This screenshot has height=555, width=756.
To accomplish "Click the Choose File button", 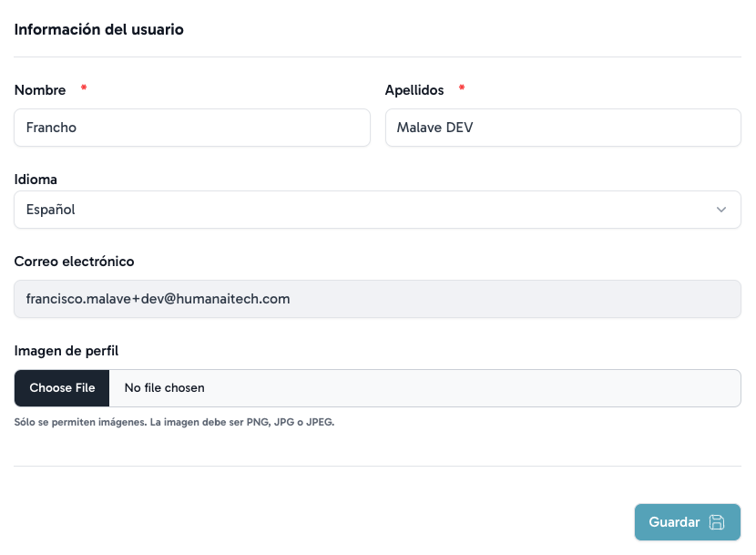I will 62,388.
